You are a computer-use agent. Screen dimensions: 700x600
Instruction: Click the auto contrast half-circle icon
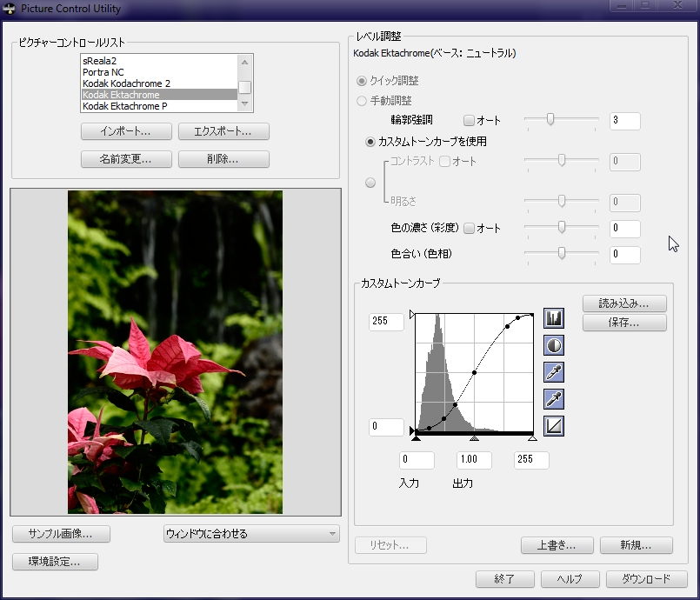click(x=554, y=345)
